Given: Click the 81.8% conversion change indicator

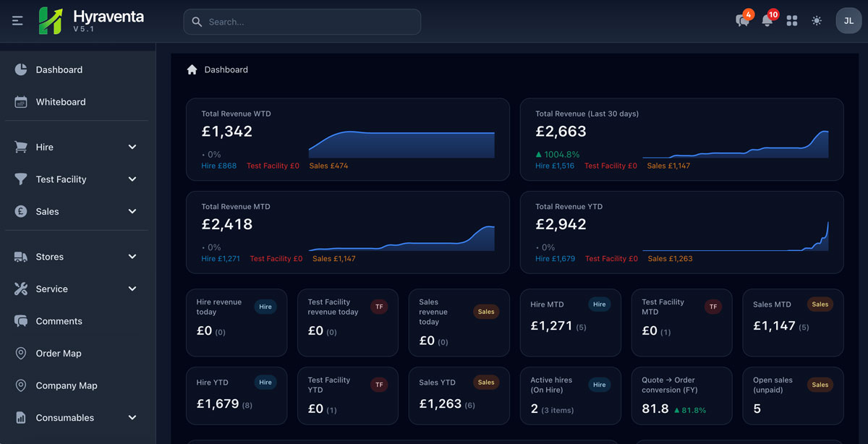Looking at the screenshot, I should tap(689, 410).
